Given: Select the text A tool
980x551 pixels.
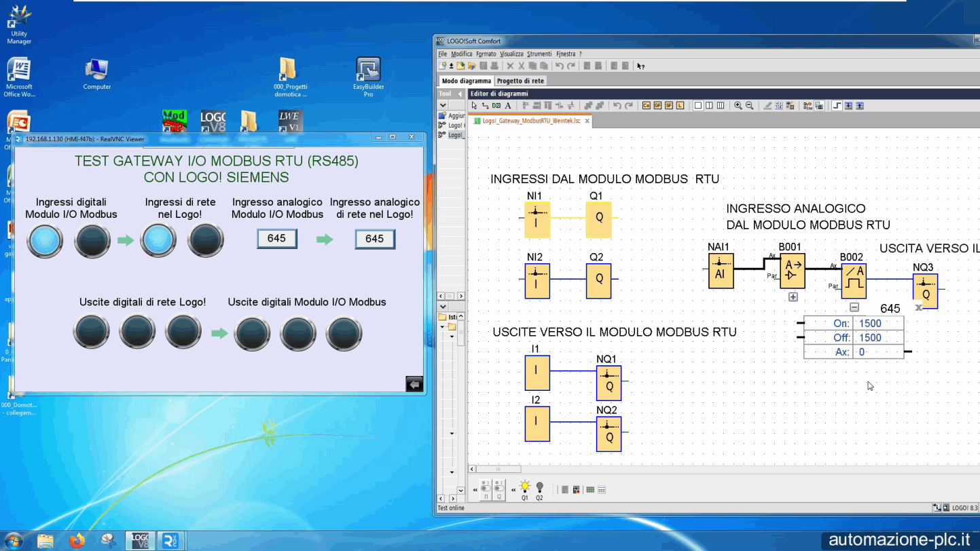Looking at the screenshot, I should coord(508,105).
